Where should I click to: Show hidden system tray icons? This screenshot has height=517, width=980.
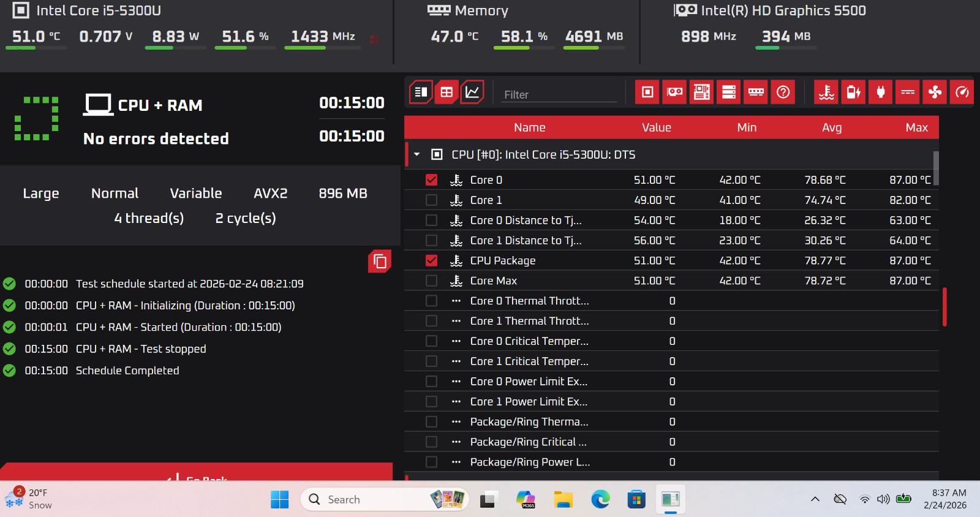point(815,499)
